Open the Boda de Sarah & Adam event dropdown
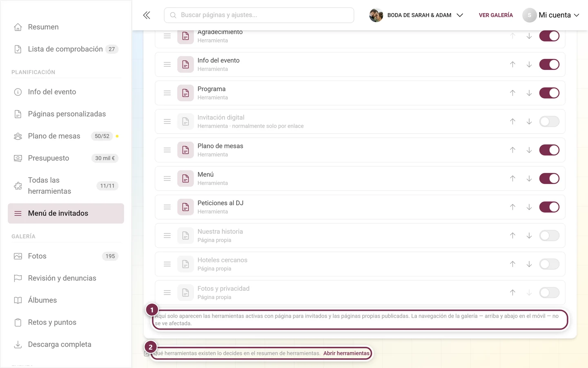The height and width of the screenshot is (368, 588). coord(416,15)
